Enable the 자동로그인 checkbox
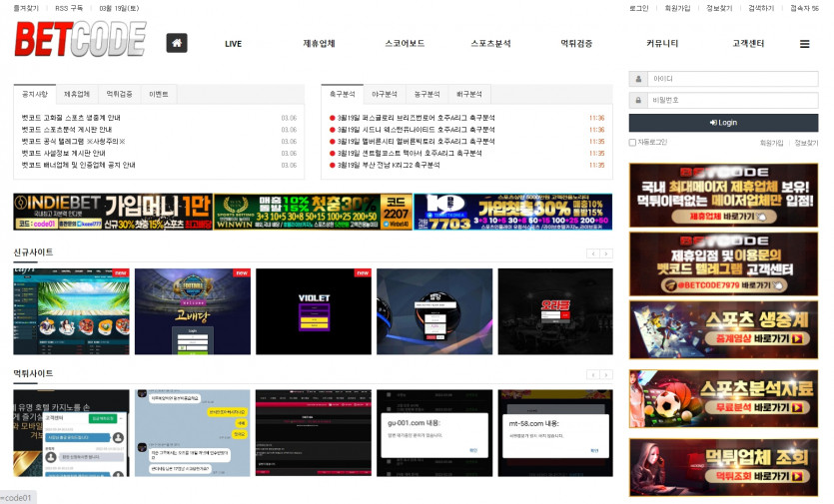This screenshot has width=834, height=504. coord(632,143)
